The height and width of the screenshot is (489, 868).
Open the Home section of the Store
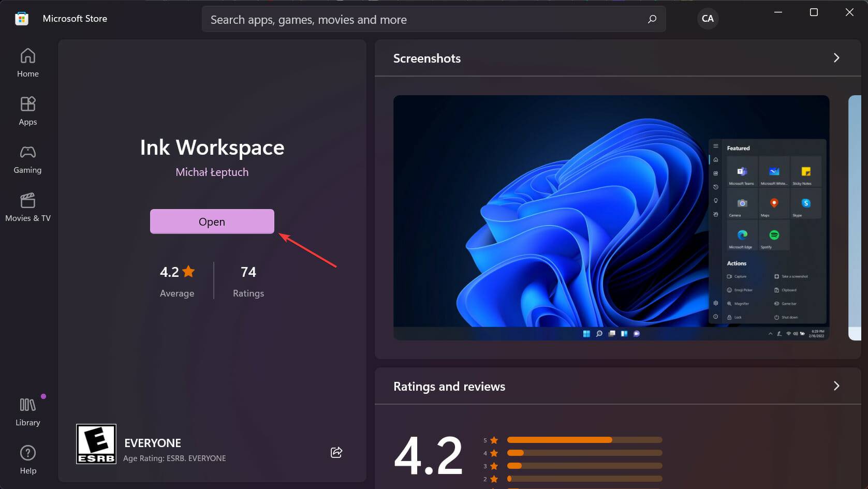[27, 62]
